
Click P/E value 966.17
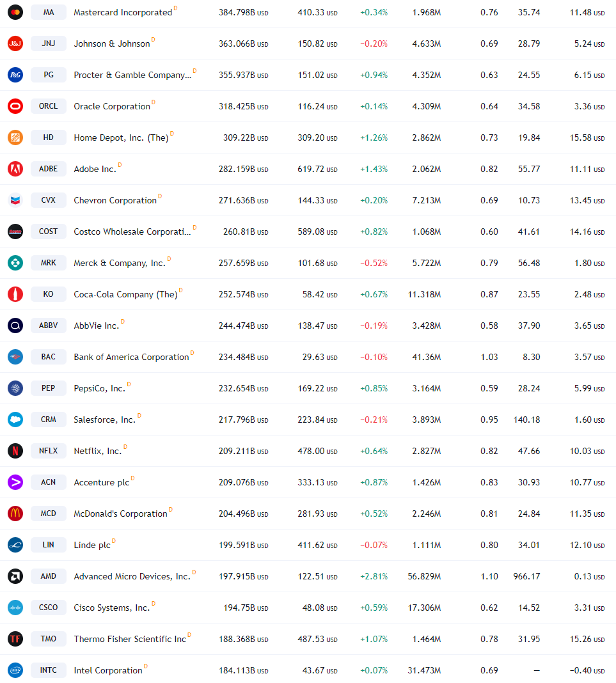click(526, 577)
